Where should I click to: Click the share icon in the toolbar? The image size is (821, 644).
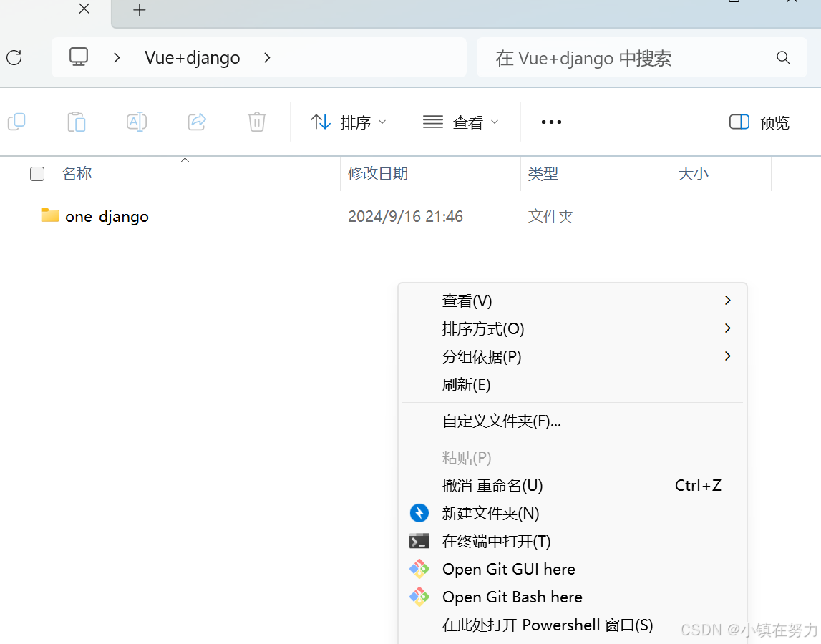tap(197, 122)
